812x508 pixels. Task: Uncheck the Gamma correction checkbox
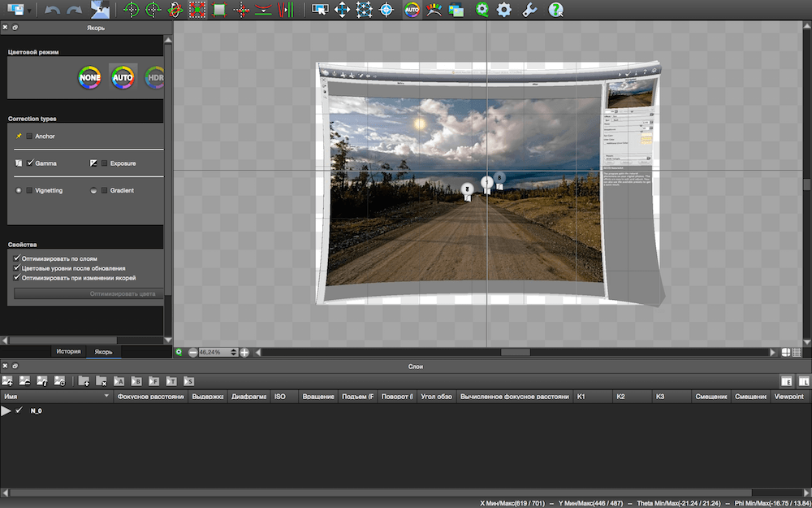coord(29,163)
